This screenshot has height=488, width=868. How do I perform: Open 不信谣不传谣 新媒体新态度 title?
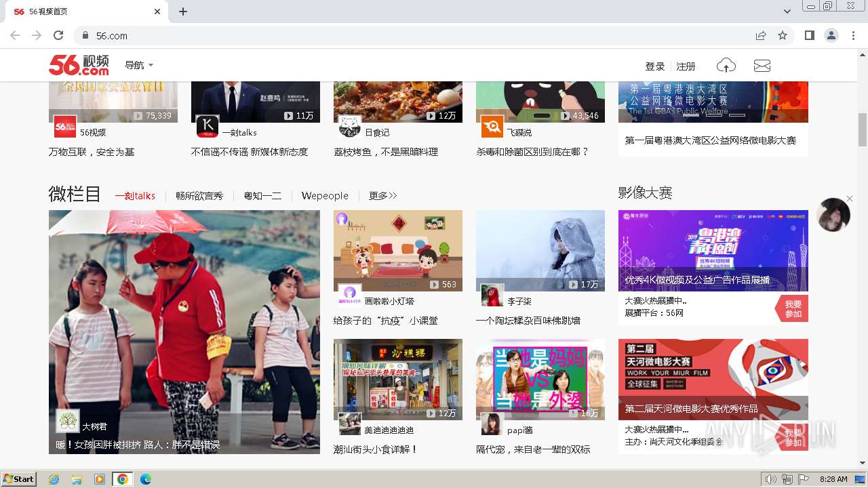click(x=250, y=152)
